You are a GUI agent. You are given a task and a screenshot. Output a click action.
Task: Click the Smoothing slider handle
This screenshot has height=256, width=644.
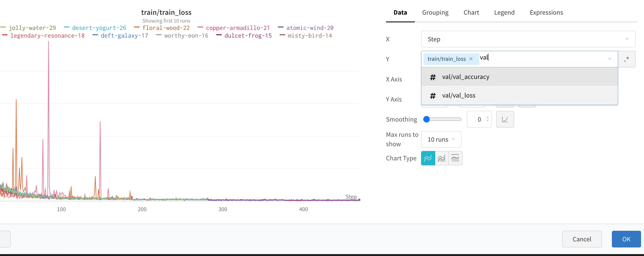(426, 119)
